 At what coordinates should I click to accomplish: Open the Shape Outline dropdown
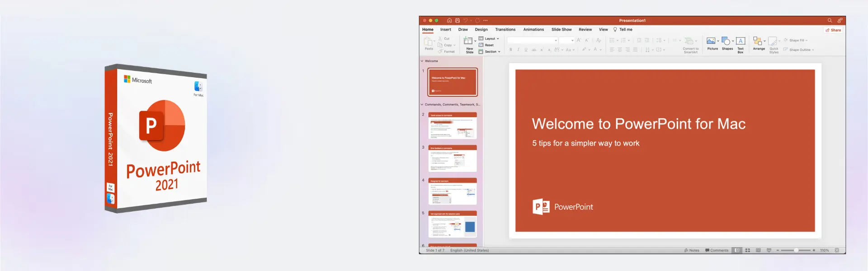(x=799, y=50)
